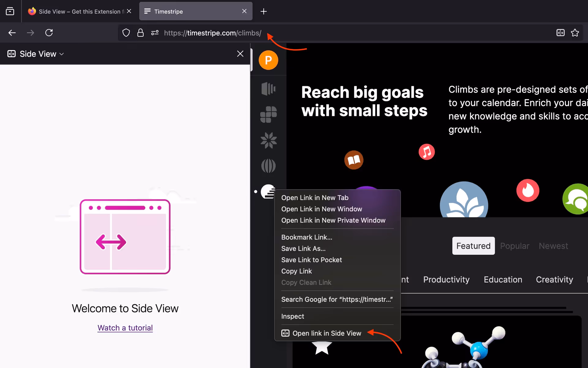The height and width of the screenshot is (368, 588).
Task: Select the vertical bars icon in Timestripe sidebar
Action: tap(268, 89)
